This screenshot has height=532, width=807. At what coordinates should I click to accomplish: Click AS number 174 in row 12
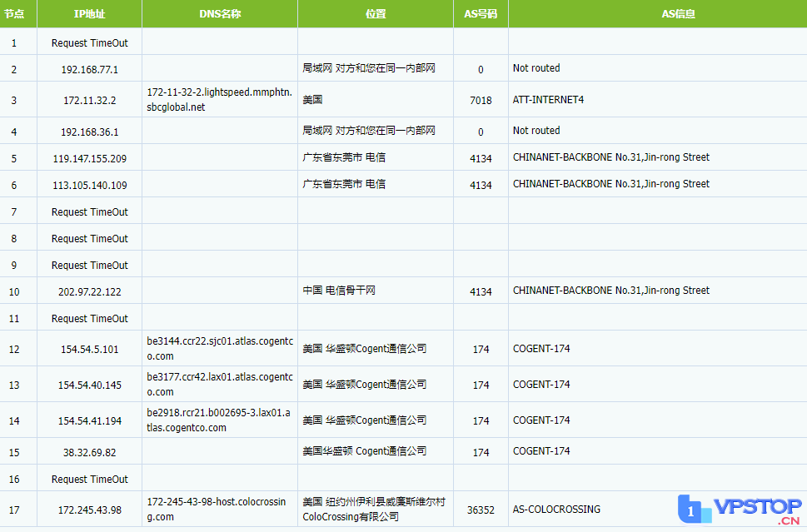[481, 350]
